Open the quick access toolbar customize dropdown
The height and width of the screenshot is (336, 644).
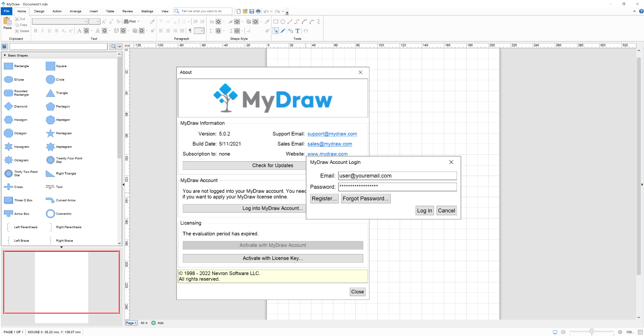287,13
